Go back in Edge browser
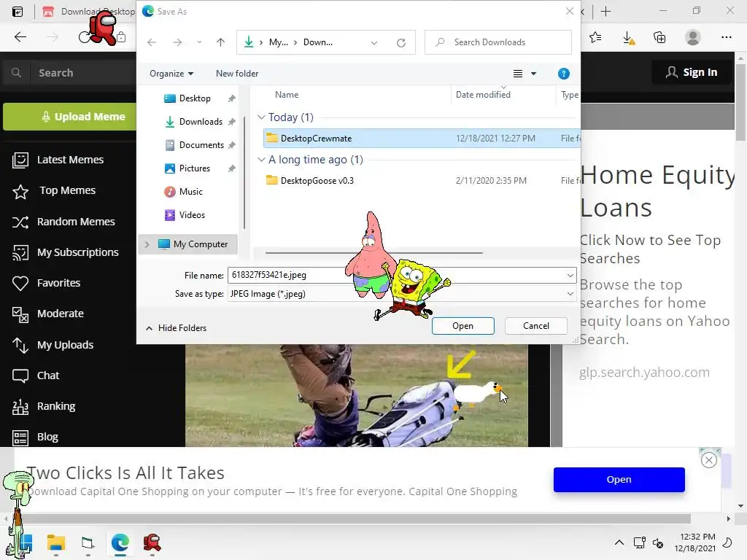 tap(20, 37)
